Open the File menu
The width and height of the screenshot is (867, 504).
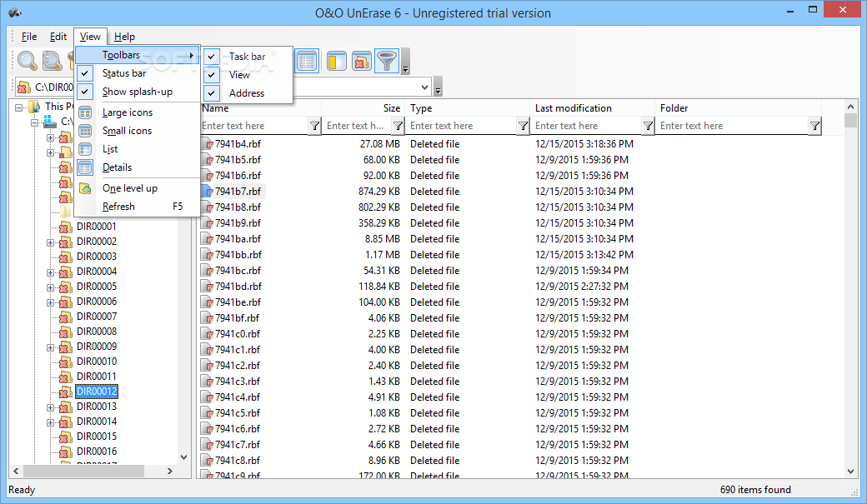(28, 37)
